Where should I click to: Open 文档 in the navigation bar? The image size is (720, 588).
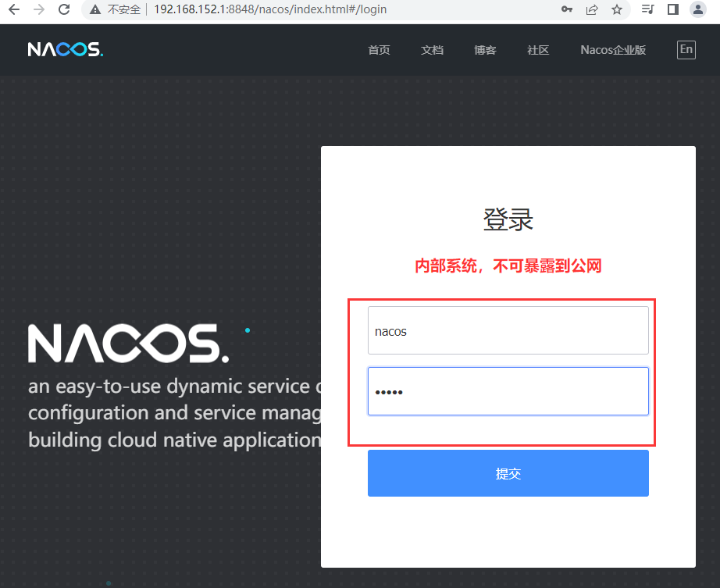click(x=432, y=49)
